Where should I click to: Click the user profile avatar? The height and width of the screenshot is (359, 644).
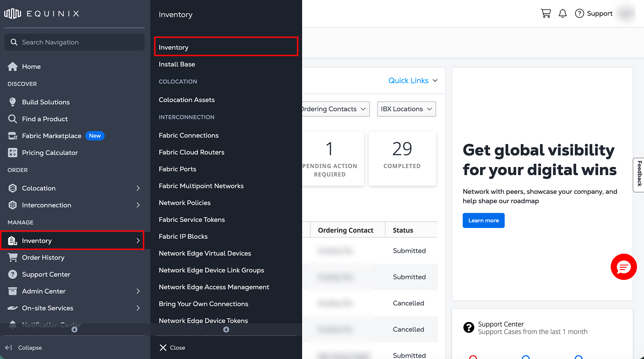[x=626, y=14]
